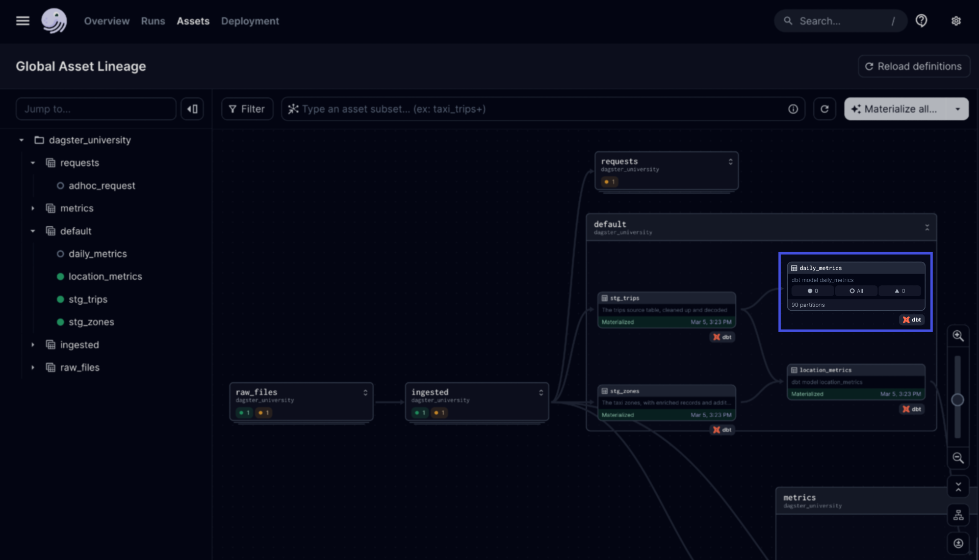
Task: Open the Filter button
Action: [x=247, y=109]
